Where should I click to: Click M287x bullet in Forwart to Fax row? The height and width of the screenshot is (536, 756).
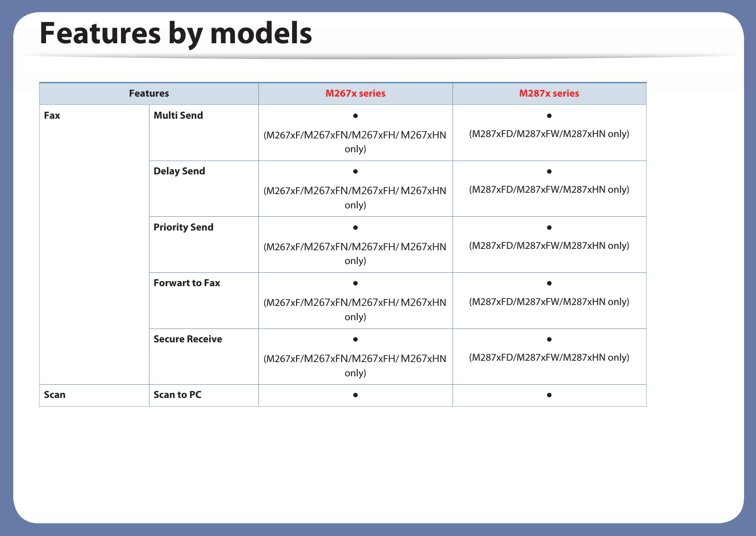coord(549,283)
